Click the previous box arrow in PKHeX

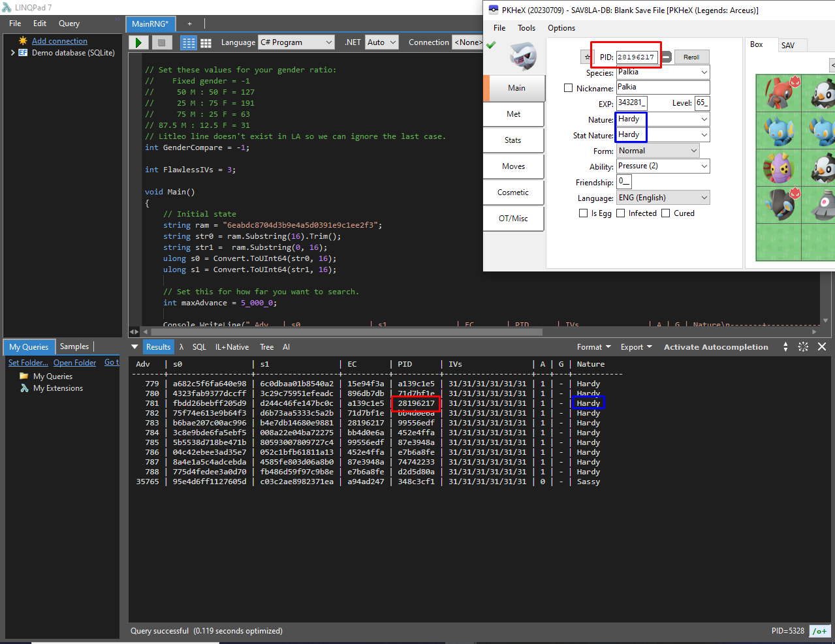pos(832,65)
